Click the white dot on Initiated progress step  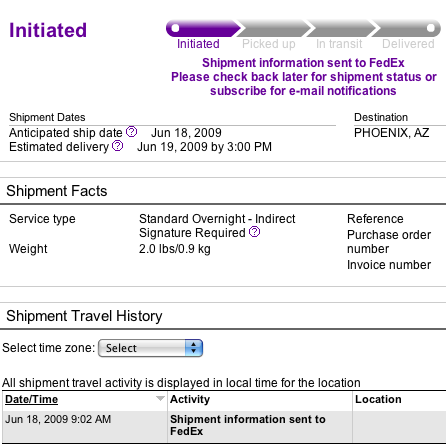(x=175, y=28)
